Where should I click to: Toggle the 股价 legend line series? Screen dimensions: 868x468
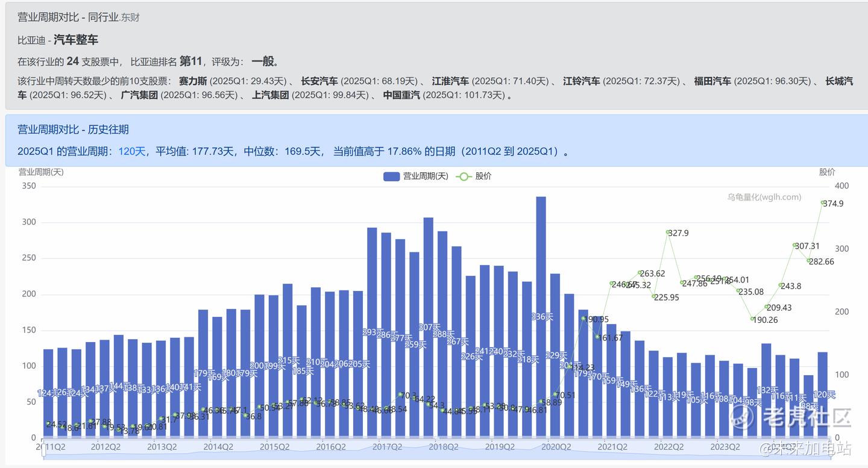click(x=474, y=176)
